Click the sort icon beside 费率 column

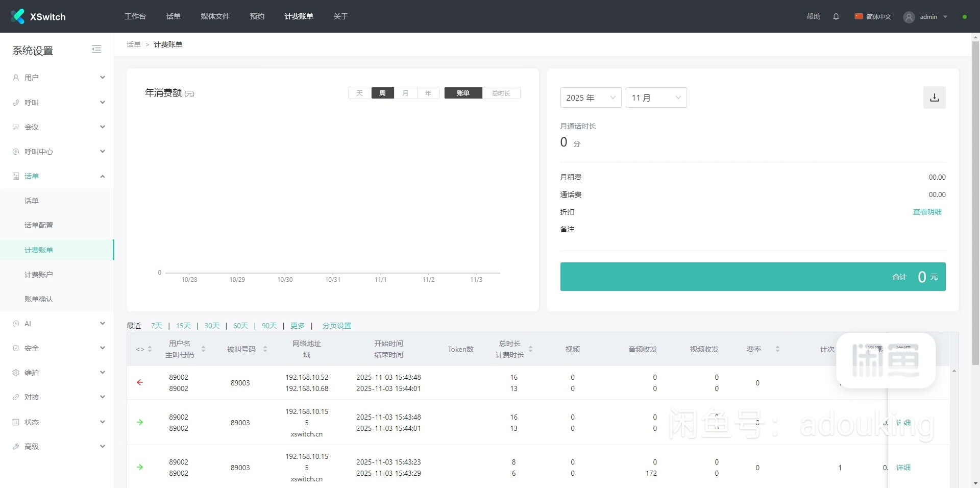point(777,349)
